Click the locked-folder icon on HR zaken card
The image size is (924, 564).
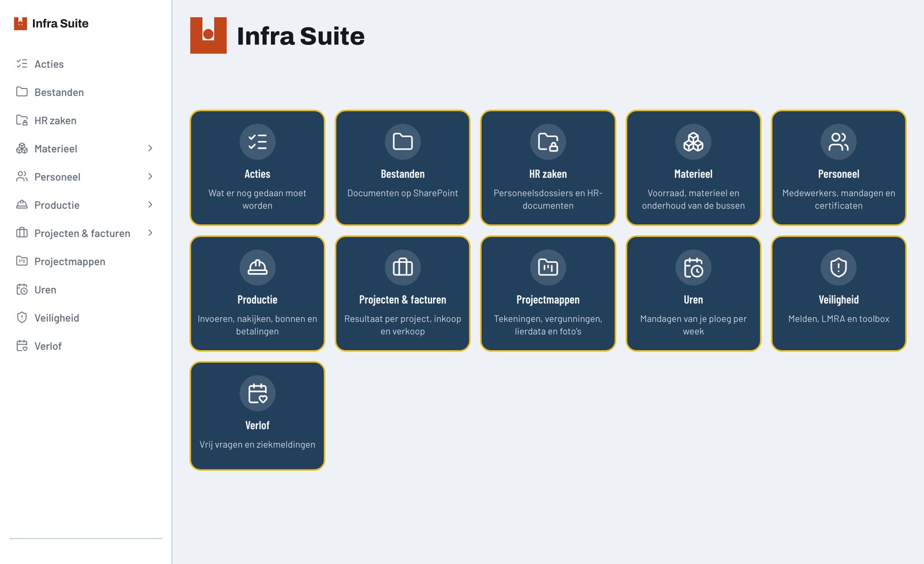(548, 142)
